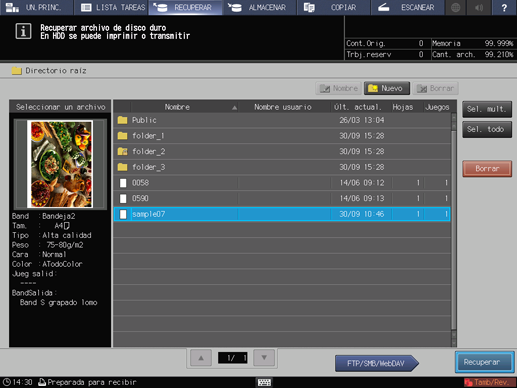The width and height of the screenshot is (517, 388).
Task: Click the 1/1 page indicator
Action: point(233,358)
